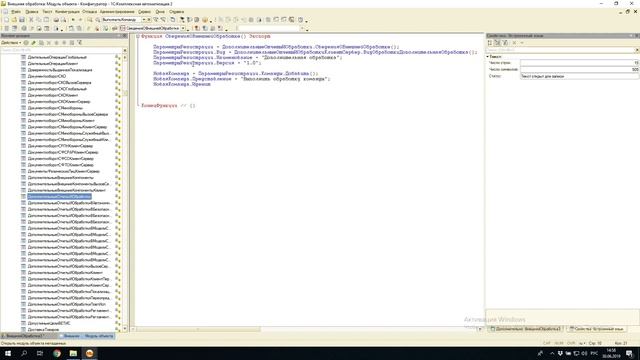Select ДокументооборотСКОГлобальный in the tree
The image size is (640, 360).
click(57, 89)
